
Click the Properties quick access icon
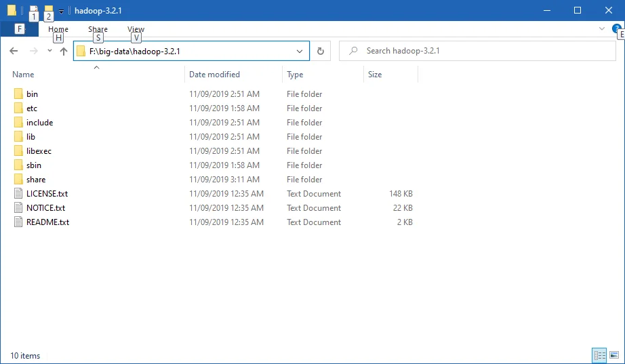point(34,10)
